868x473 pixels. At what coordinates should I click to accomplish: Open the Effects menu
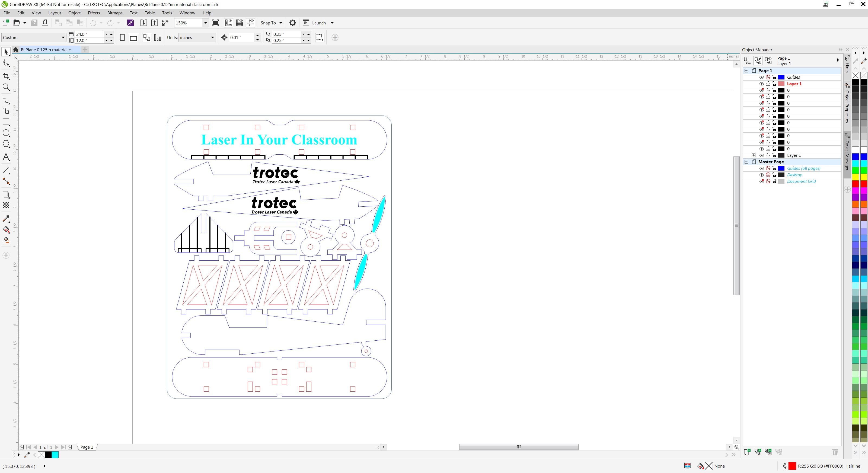point(94,13)
